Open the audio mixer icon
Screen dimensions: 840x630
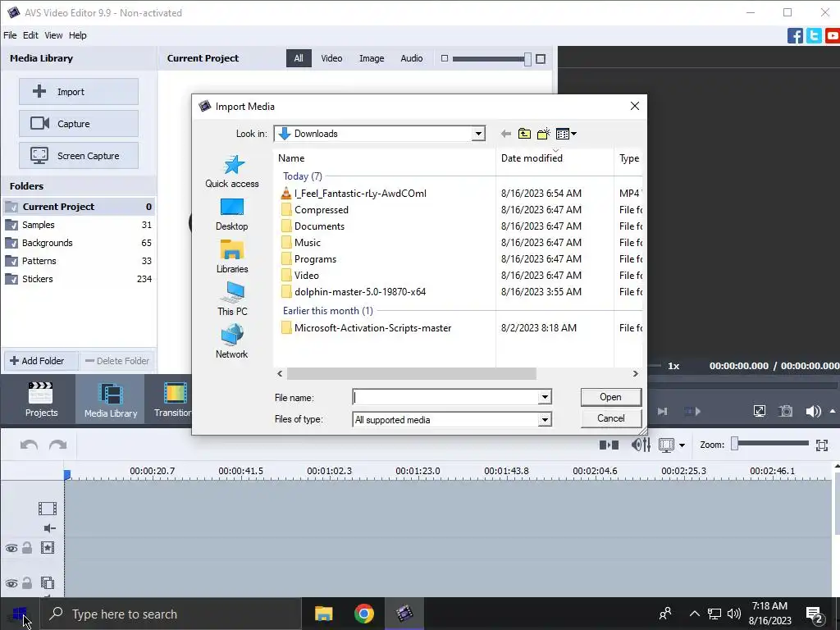[x=641, y=445]
